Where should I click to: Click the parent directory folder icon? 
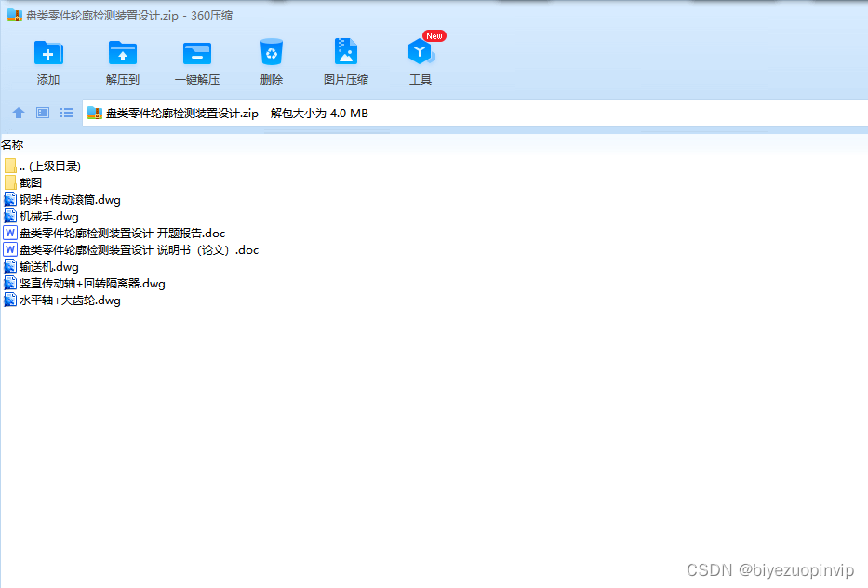point(10,167)
